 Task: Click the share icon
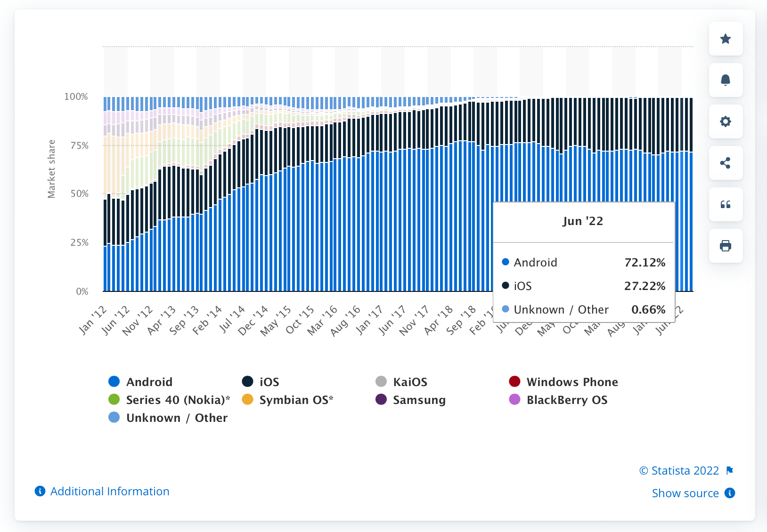pyautogui.click(x=726, y=163)
